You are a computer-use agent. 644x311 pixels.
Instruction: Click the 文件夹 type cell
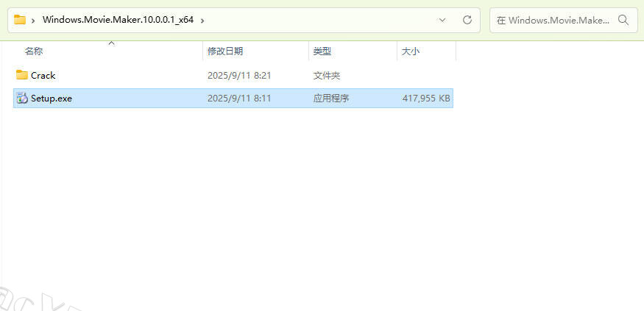[x=327, y=76]
